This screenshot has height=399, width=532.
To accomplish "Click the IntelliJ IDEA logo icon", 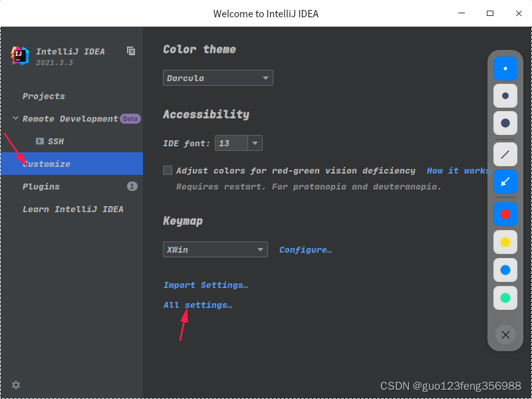I will coord(20,56).
